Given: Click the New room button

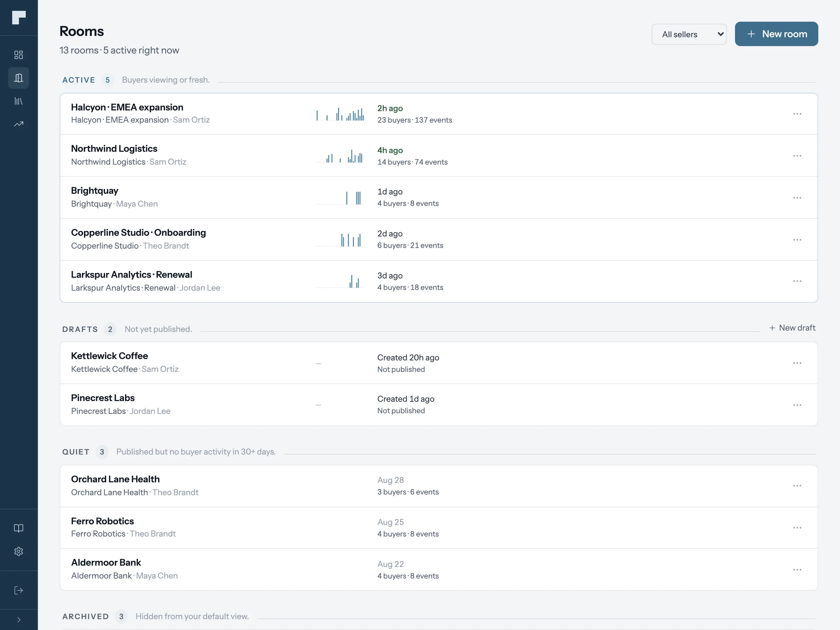Looking at the screenshot, I should click(x=776, y=34).
